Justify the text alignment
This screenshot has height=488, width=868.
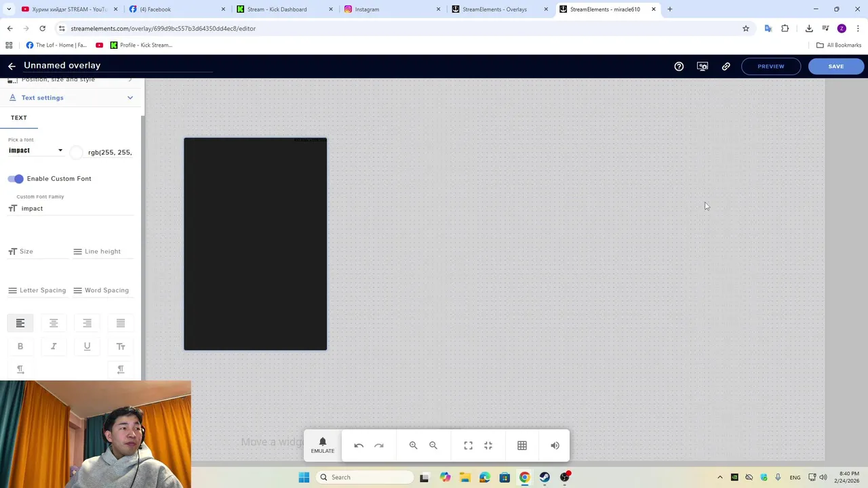click(121, 323)
